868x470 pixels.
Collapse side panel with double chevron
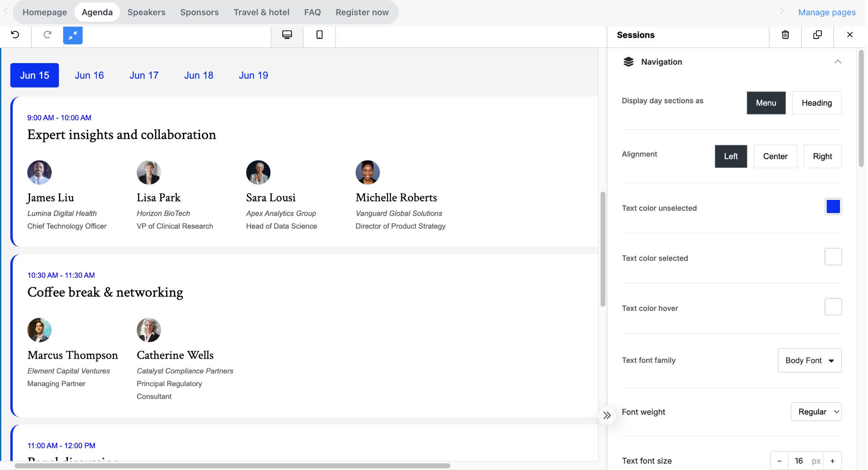pyautogui.click(x=607, y=415)
